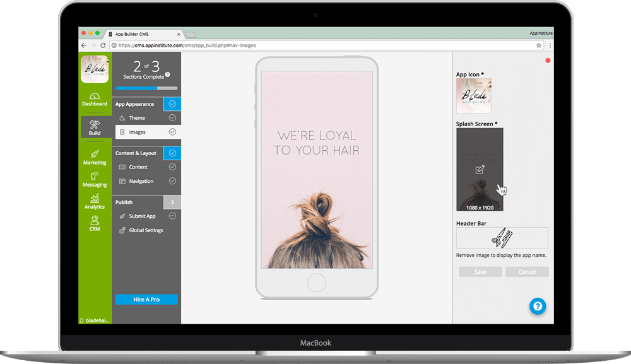Click the browser back arrow

84,45
